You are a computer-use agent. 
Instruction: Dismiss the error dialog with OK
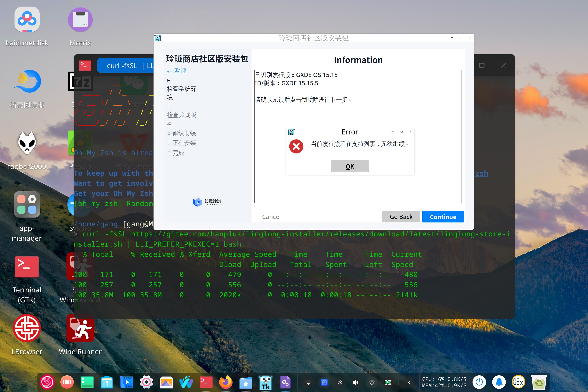coord(350,166)
